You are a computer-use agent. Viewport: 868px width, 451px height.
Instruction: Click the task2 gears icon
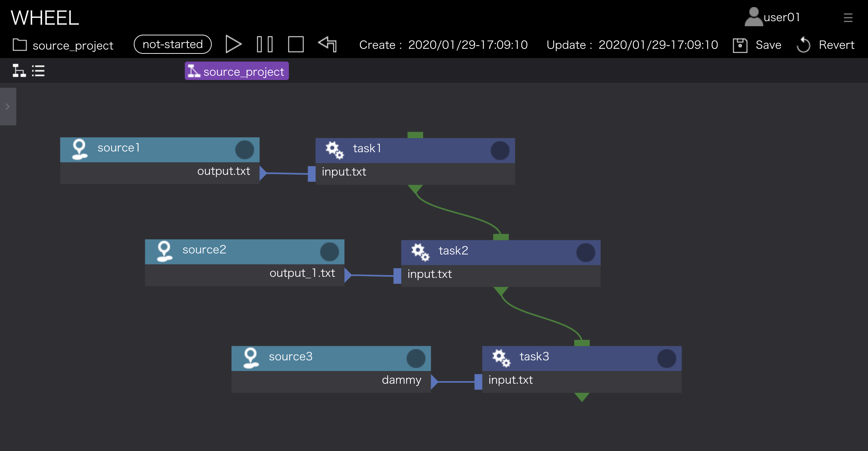pos(420,252)
